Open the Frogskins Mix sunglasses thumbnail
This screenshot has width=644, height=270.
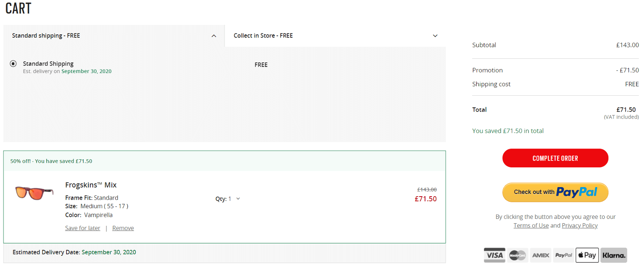tap(34, 192)
